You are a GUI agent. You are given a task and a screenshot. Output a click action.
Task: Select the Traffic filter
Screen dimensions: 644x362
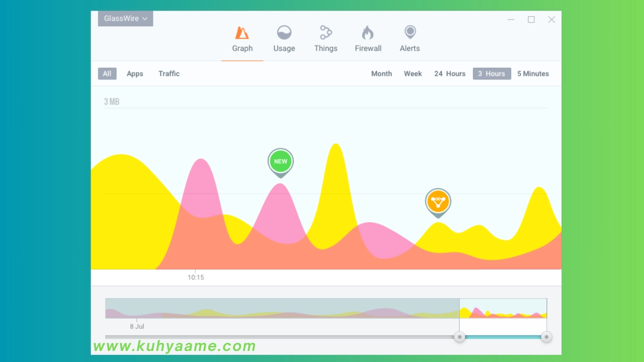point(169,73)
